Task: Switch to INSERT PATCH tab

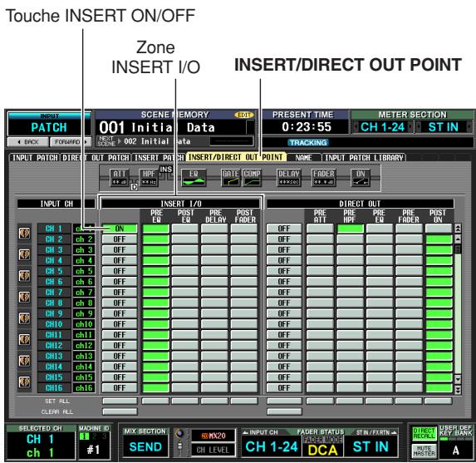Action: point(159,158)
